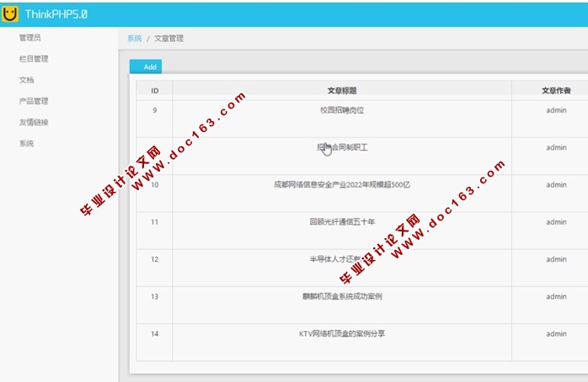
Task: Click the yellow smiley logo icon
Action: point(9,14)
